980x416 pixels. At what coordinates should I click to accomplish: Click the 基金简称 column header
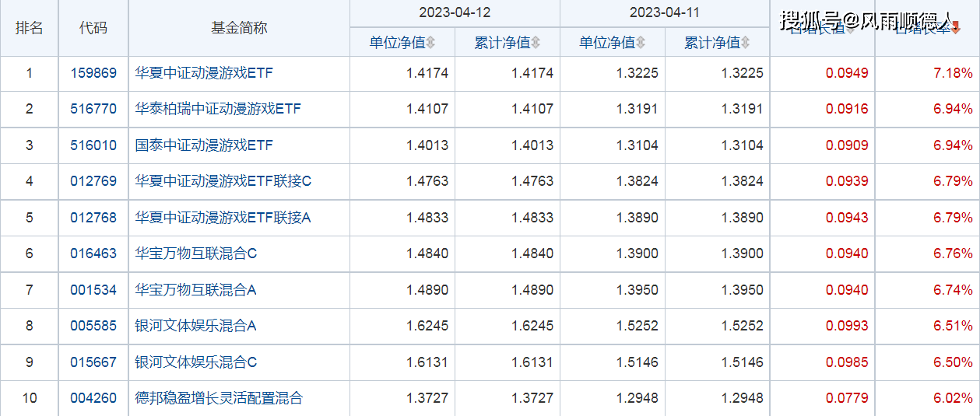[239, 28]
